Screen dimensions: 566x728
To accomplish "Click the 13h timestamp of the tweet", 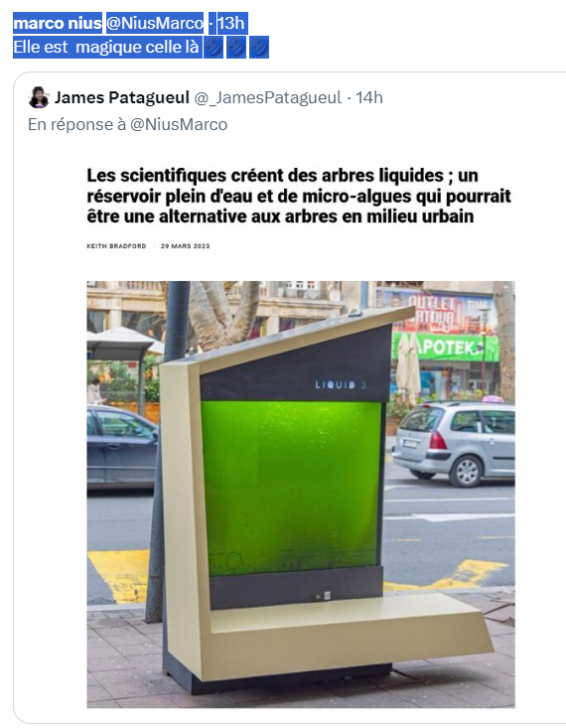I will [230, 23].
